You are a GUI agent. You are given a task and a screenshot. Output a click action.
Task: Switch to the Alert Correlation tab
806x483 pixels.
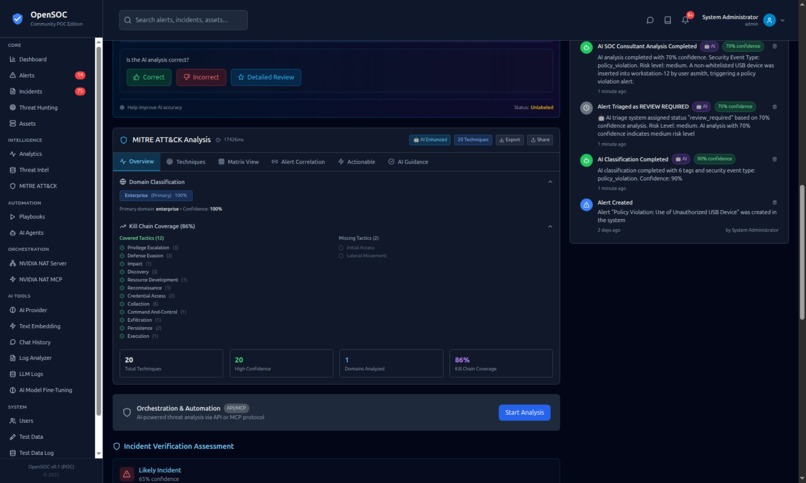point(298,162)
